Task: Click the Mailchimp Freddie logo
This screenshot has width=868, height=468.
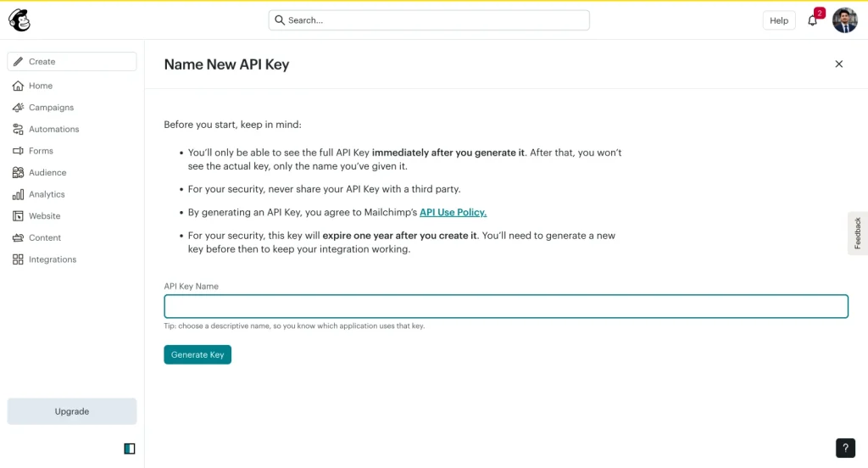Action: pos(19,20)
